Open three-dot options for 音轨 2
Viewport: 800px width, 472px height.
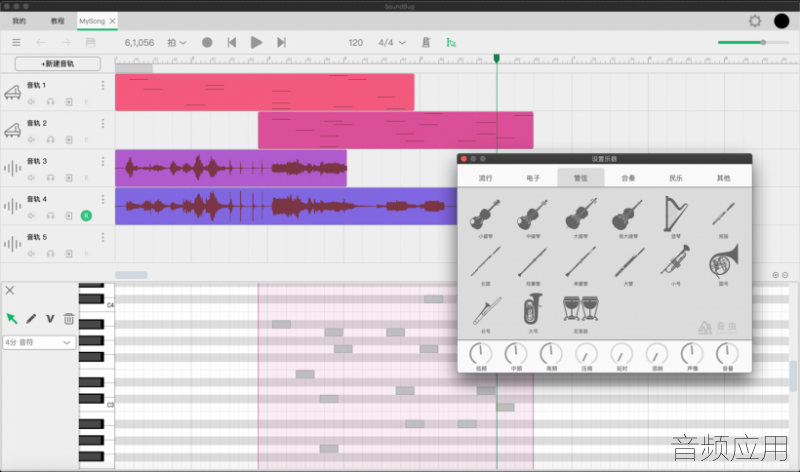(x=103, y=123)
